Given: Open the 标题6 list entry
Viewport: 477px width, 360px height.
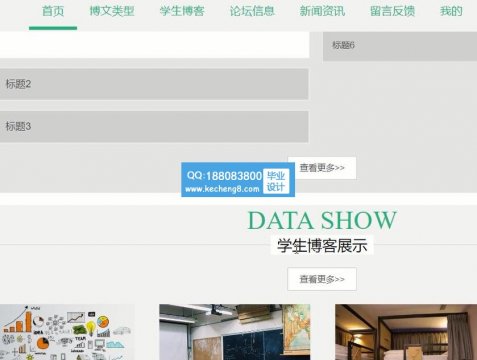Looking at the screenshot, I should point(400,46).
